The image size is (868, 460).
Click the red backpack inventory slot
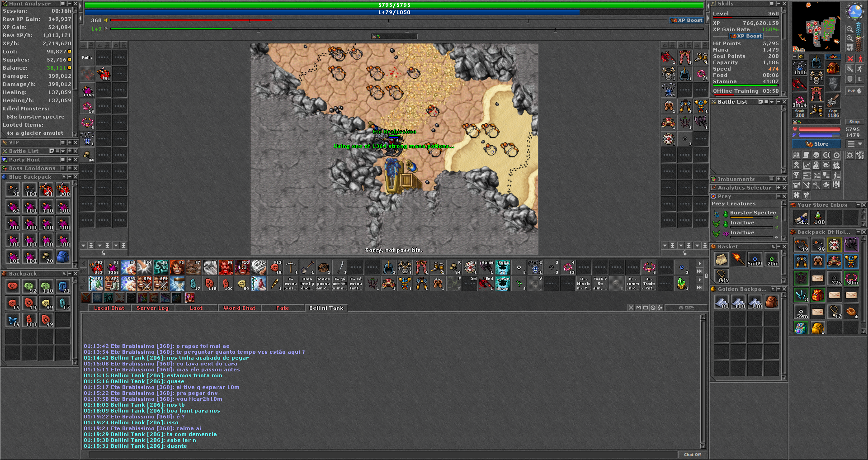tap(833, 68)
